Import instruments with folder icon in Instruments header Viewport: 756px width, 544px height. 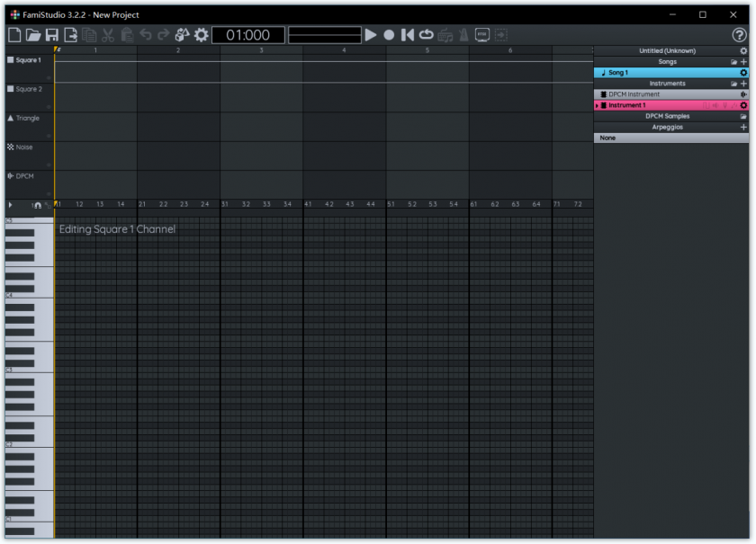click(733, 84)
